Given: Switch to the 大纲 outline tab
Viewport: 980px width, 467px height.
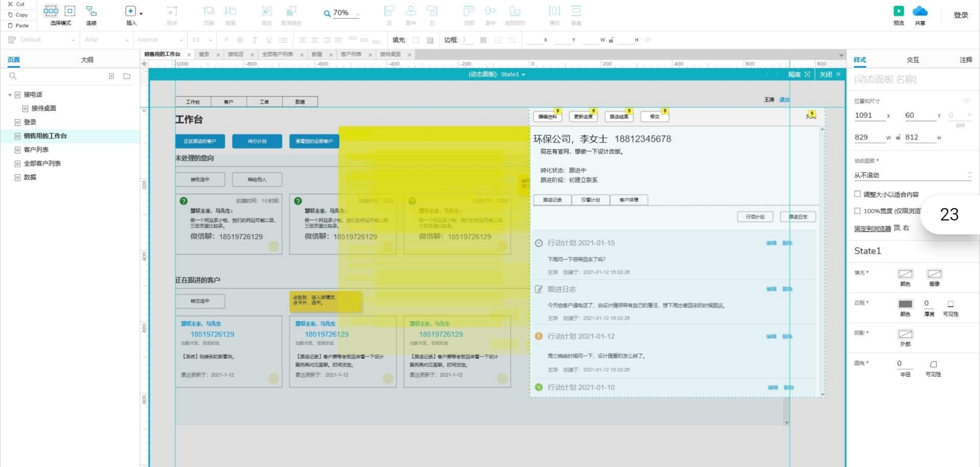Looking at the screenshot, I should 87,60.
